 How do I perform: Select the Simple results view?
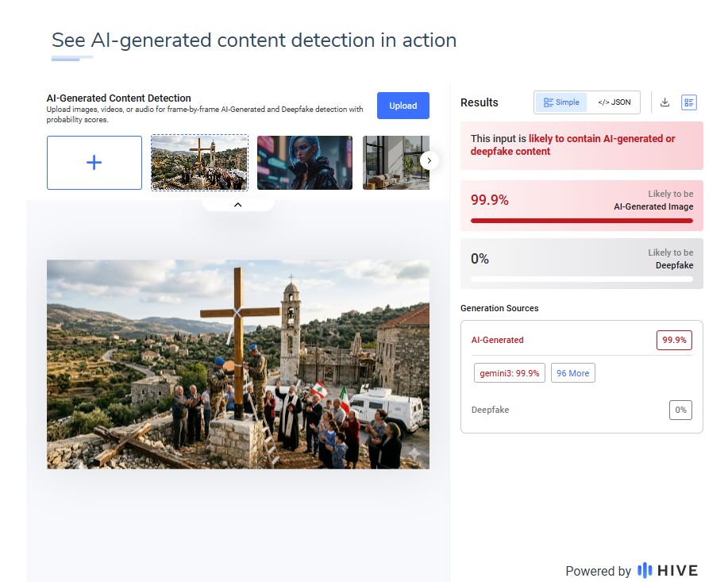click(x=561, y=102)
